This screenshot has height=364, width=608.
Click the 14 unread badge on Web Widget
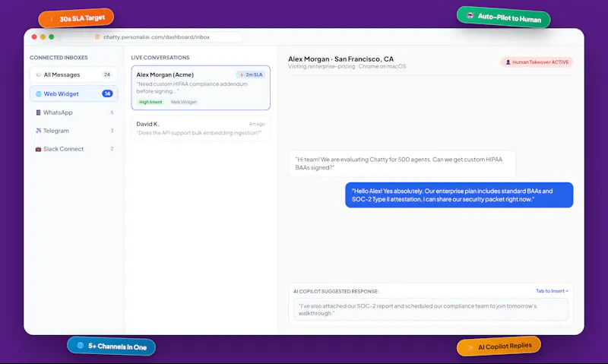click(107, 93)
